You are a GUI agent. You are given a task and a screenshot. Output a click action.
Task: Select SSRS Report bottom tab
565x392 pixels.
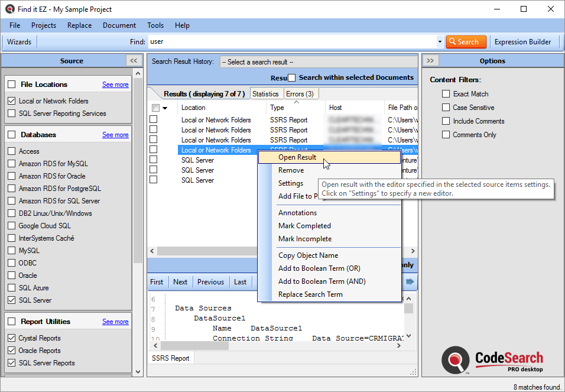(x=170, y=358)
